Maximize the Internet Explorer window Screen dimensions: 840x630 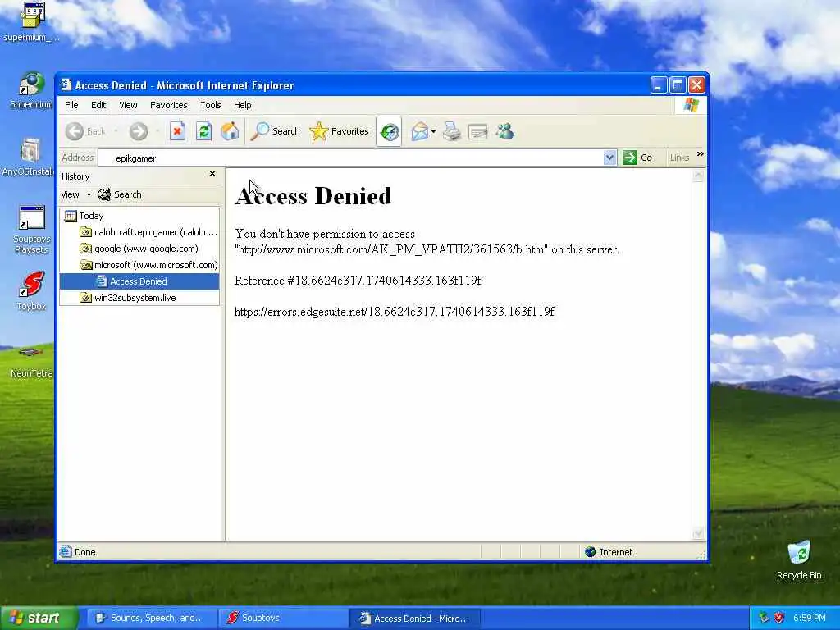pos(678,84)
